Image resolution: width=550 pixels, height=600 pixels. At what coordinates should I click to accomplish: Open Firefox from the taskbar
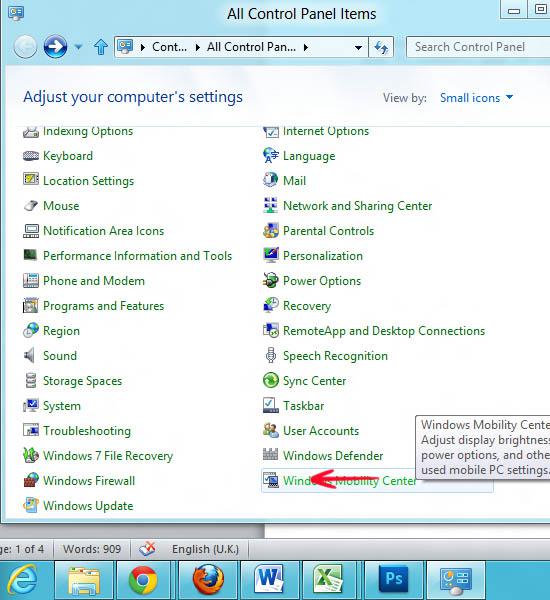click(208, 580)
